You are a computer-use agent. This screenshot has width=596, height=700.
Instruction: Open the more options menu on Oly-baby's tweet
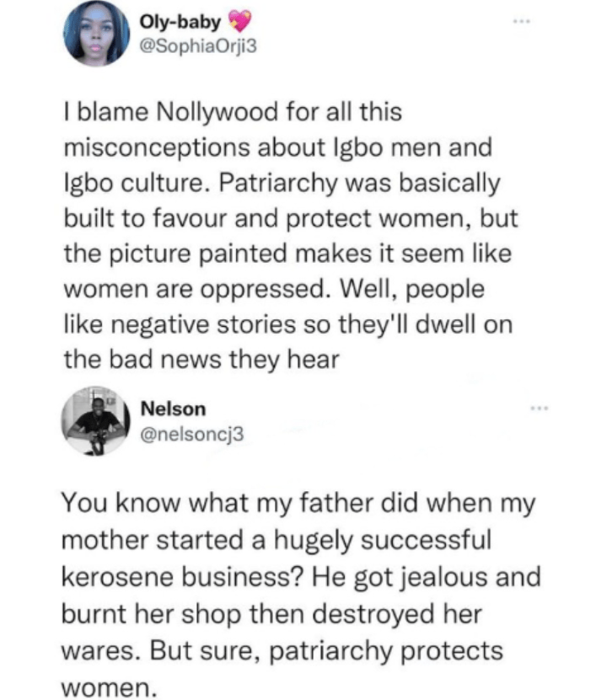click(x=523, y=21)
